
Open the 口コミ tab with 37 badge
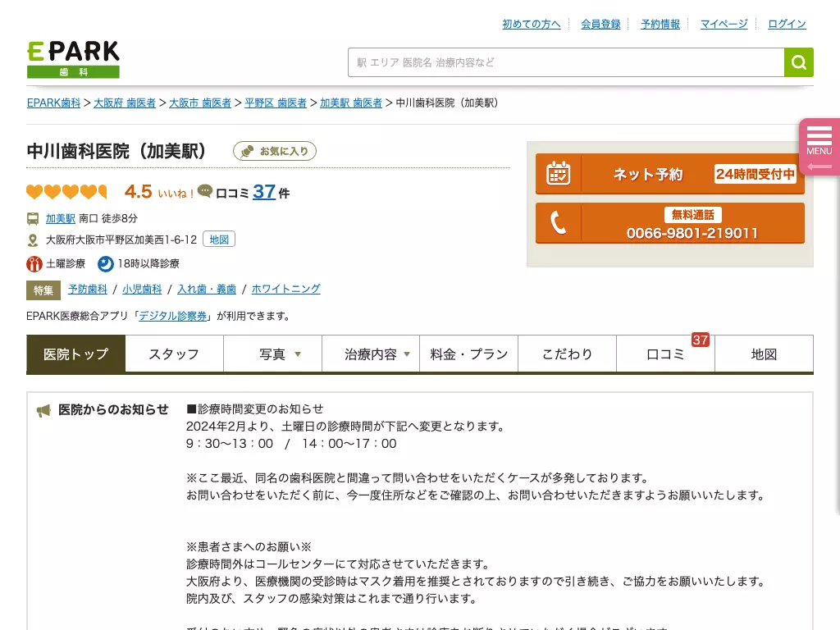click(x=666, y=354)
